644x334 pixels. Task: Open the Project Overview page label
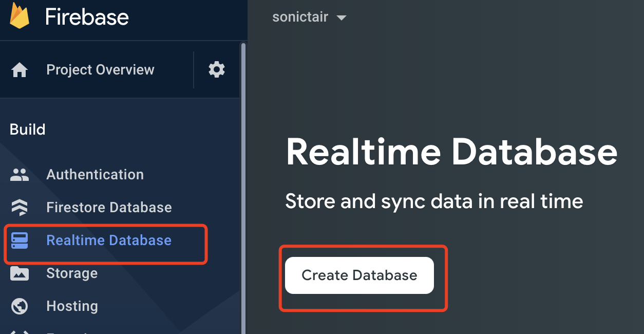(100, 70)
